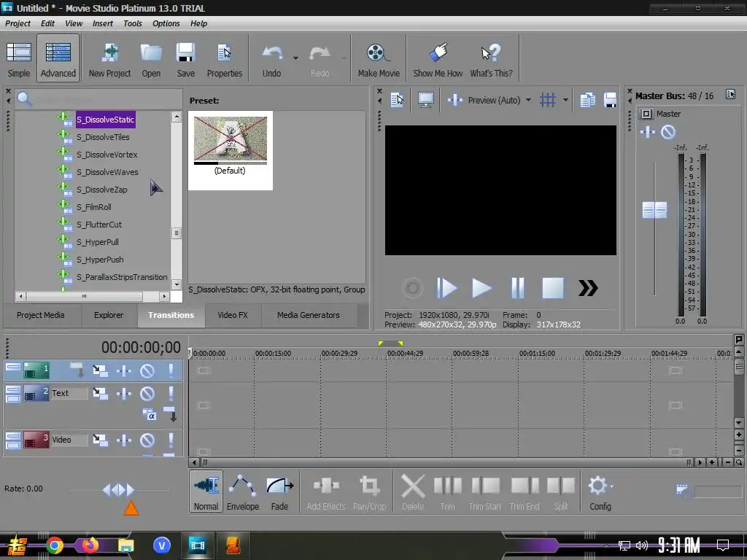Zoom in timeline horizontally with plus
Screen dimensions: 747x560
coord(712,462)
